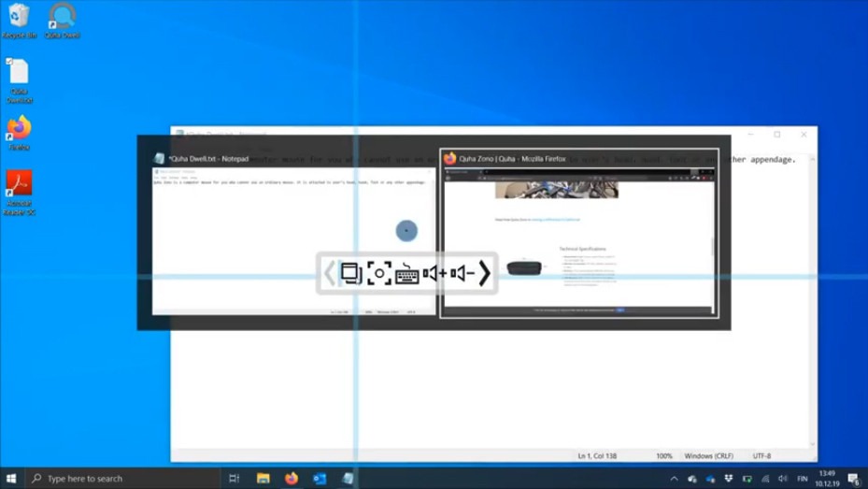Viewport: 868px width, 489px height.
Task: Click the 100% zoom status in Notepad
Action: click(664, 455)
